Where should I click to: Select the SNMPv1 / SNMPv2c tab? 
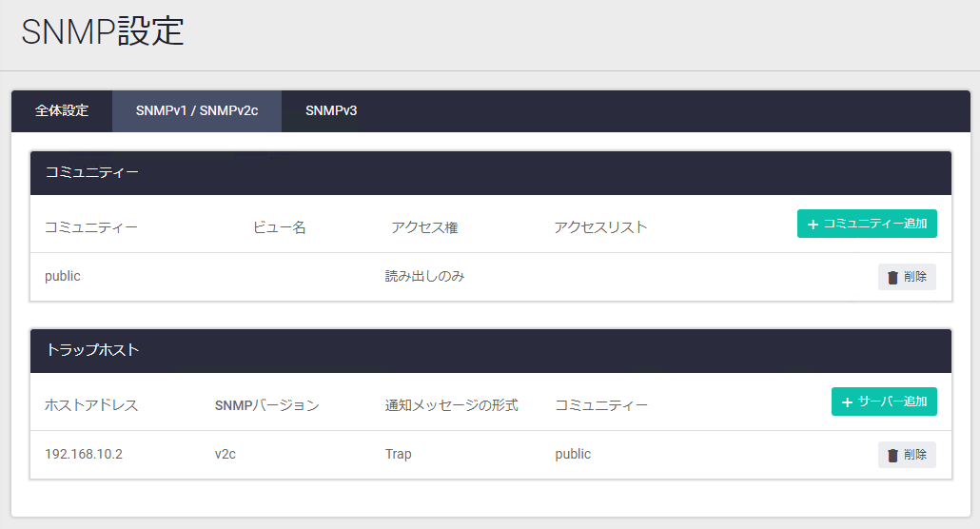point(197,111)
